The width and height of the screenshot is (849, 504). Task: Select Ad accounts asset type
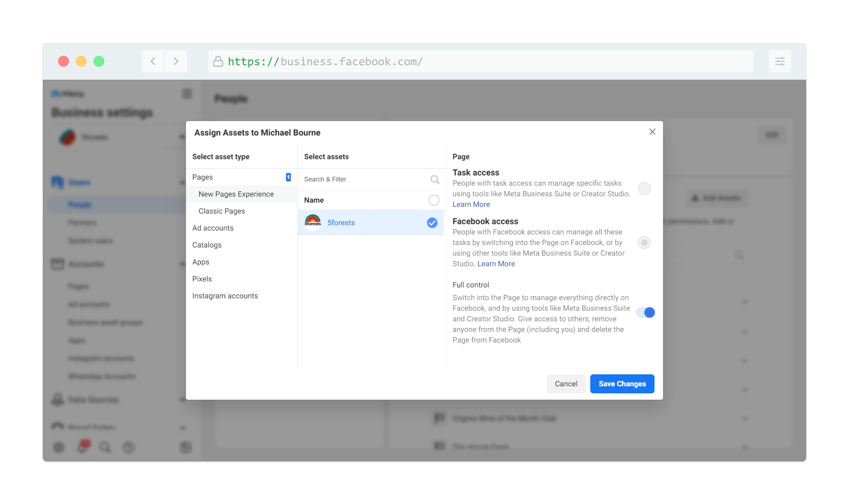pos(241,228)
